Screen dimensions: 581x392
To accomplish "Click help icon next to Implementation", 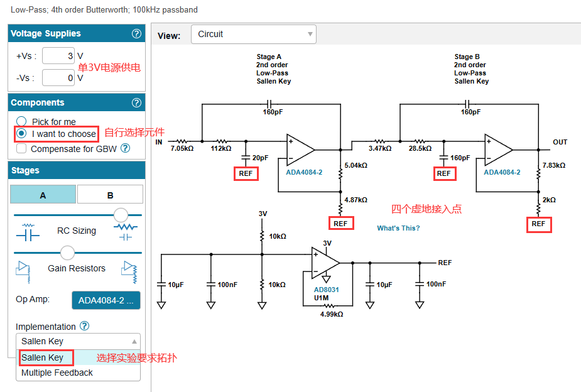I will 85,326.
